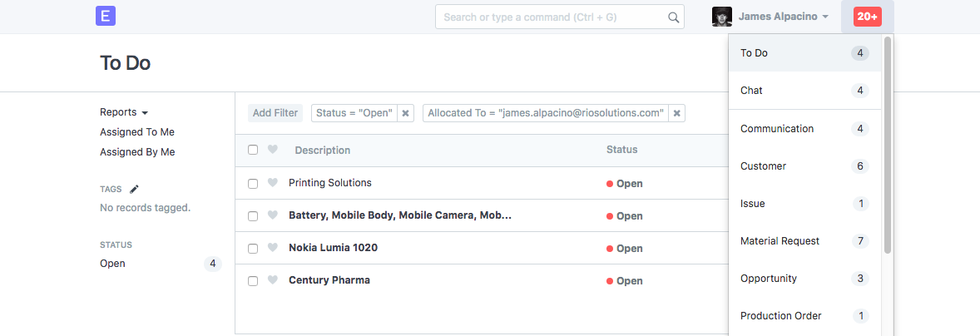The width and height of the screenshot is (980, 336).
Task: Toggle the select-all checkbox in header
Action: coord(253,150)
